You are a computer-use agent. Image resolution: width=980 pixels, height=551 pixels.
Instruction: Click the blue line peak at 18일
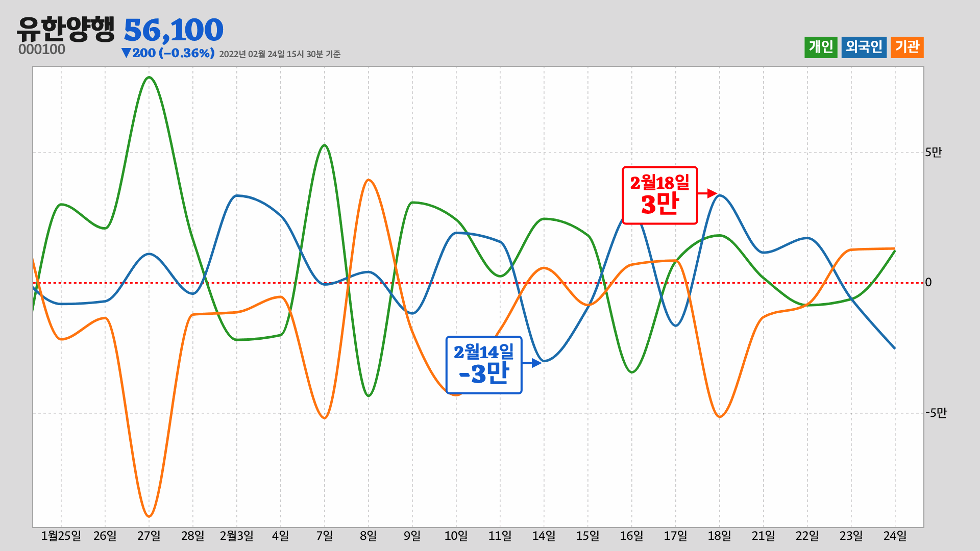[721, 196]
